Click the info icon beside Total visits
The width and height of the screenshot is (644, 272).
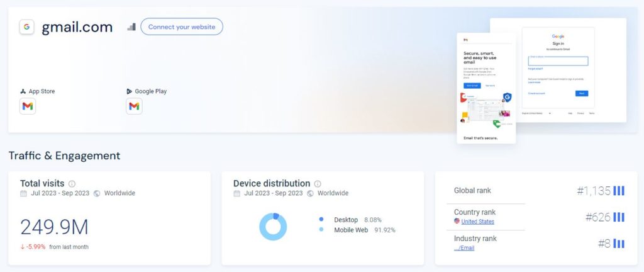tap(72, 184)
